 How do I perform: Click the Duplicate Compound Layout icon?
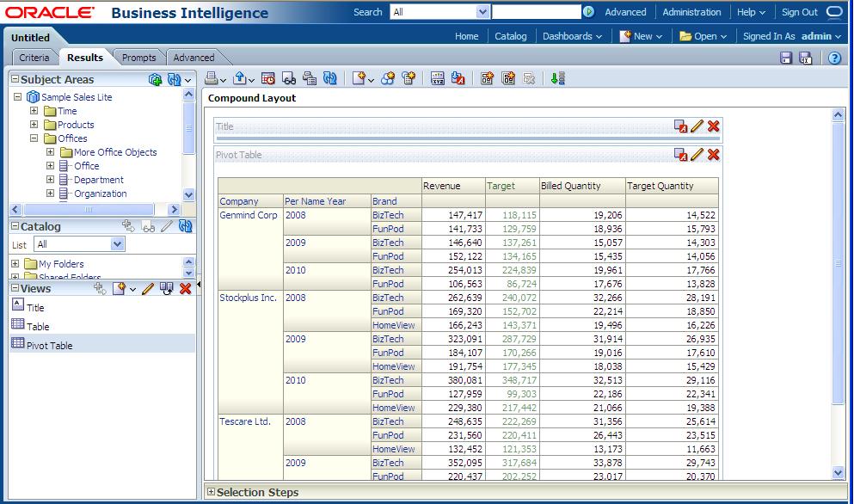(508, 78)
